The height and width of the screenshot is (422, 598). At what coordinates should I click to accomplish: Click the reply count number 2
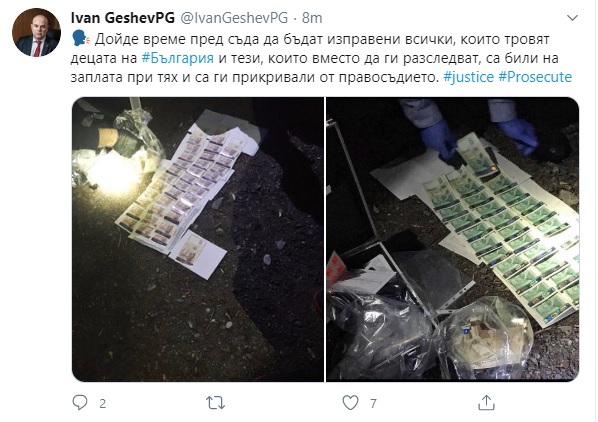[103, 403]
